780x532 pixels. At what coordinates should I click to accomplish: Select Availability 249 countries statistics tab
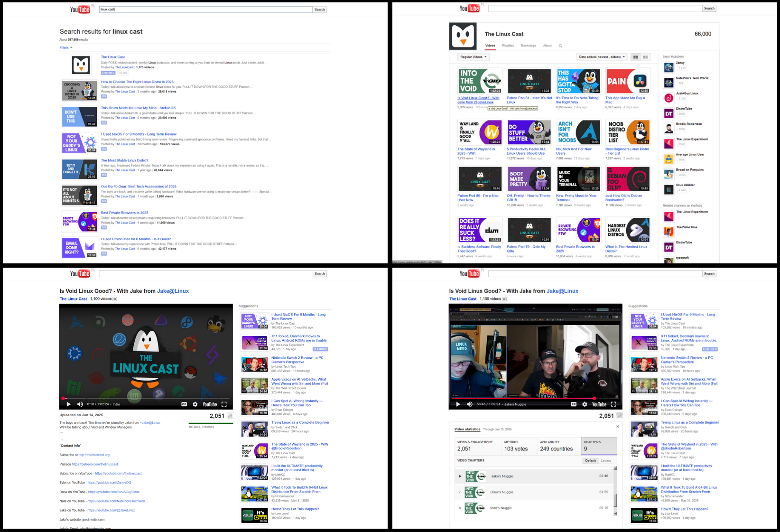tap(558, 446)
